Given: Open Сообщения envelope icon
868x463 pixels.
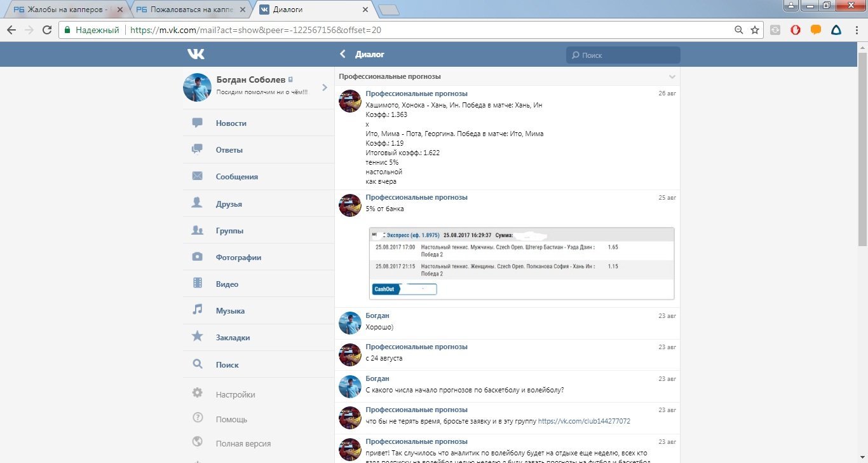Looking at the screenshot, I should 197,177.
